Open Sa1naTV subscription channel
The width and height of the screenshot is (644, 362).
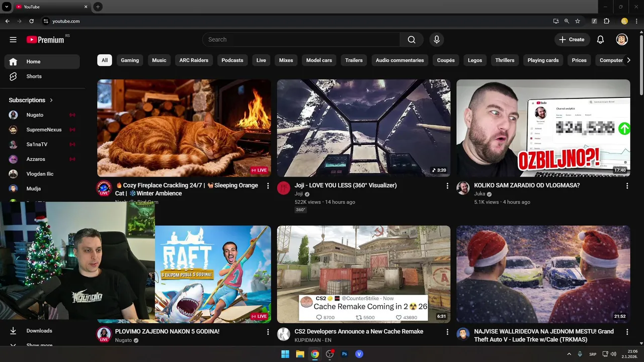tap(42, 144)
